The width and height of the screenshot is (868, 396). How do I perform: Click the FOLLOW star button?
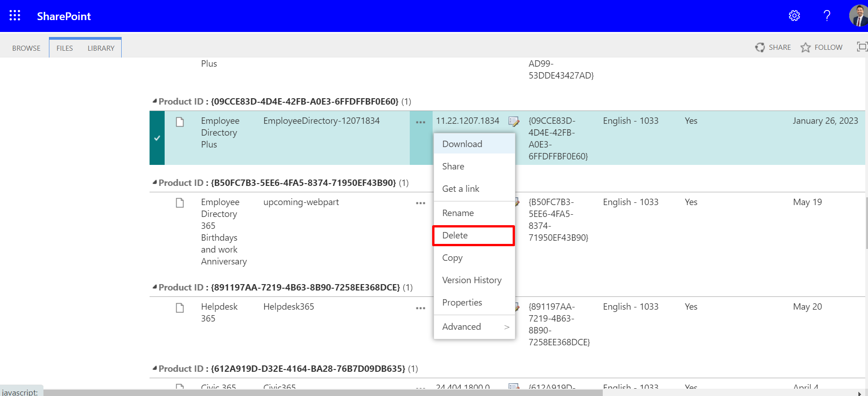(821, 47)
